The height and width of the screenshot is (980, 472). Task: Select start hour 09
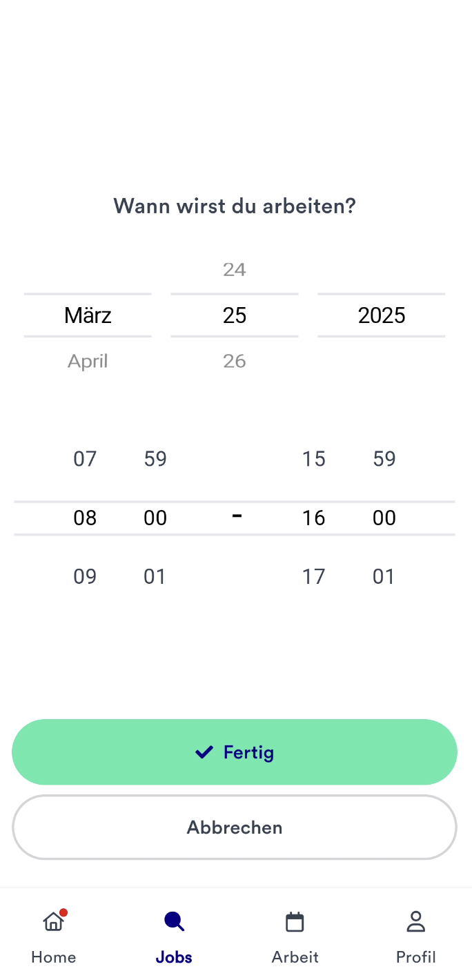coord(85,576)
